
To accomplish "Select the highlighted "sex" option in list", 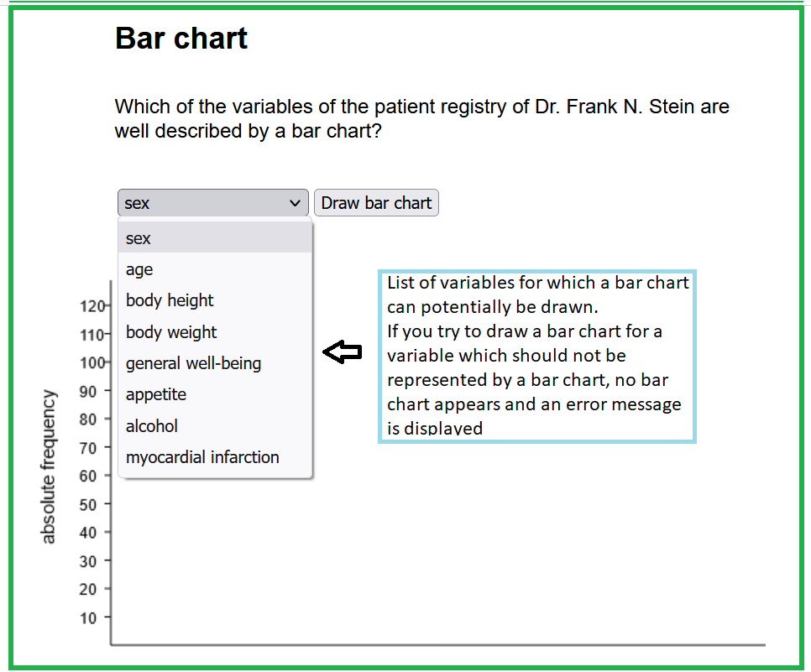I will click(x=139, y=238).
